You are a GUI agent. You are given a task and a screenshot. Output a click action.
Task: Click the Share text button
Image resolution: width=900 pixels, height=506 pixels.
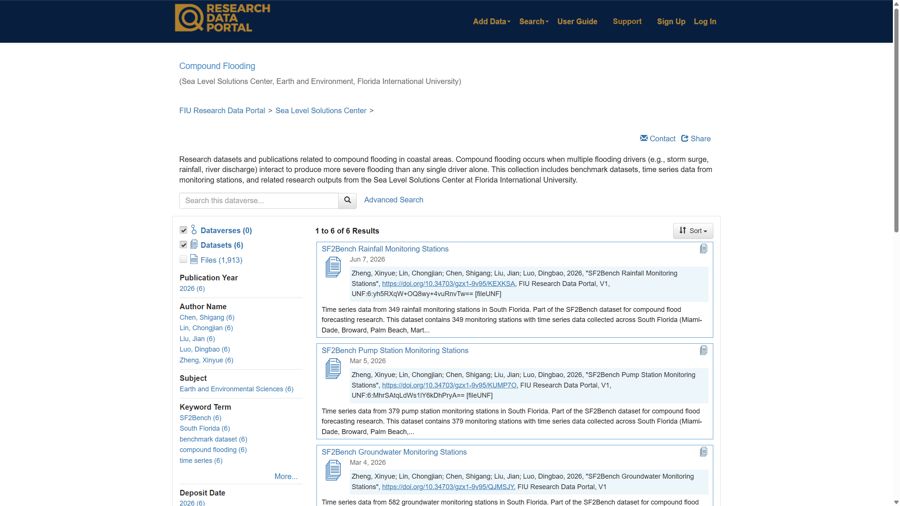(700, 139)
